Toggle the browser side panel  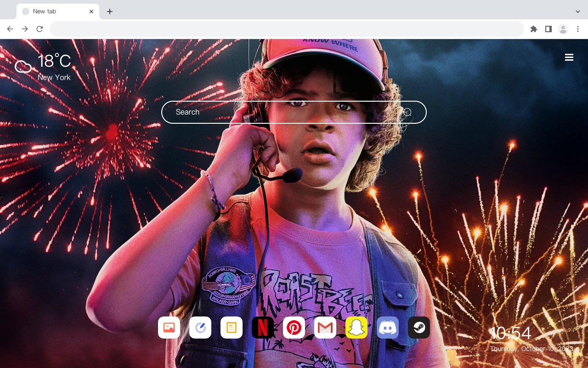pos(548,29)
